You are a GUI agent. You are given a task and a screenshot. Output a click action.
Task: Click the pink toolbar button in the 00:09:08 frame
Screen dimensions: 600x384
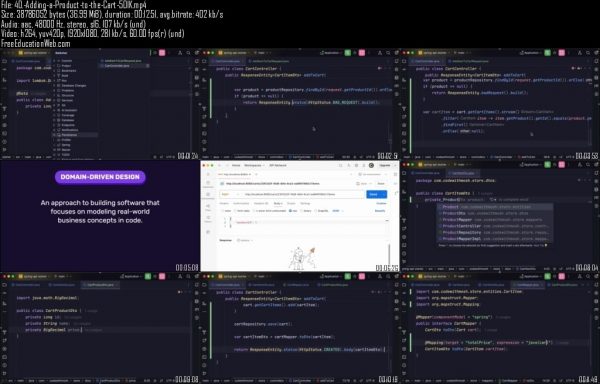pos(162,276)
